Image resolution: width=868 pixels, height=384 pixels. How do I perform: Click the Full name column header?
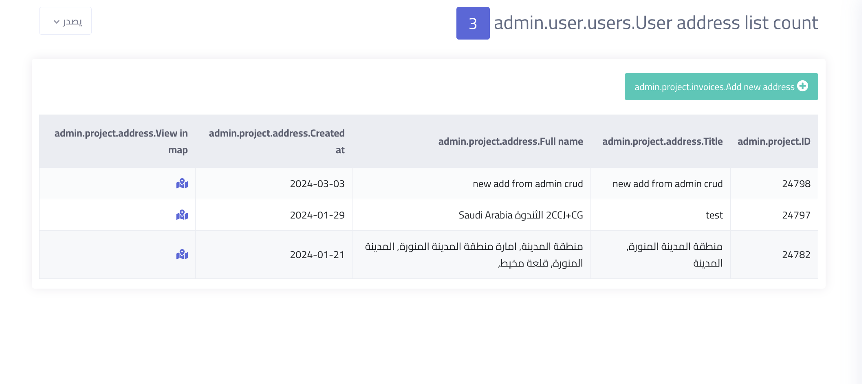coord(510,141)
